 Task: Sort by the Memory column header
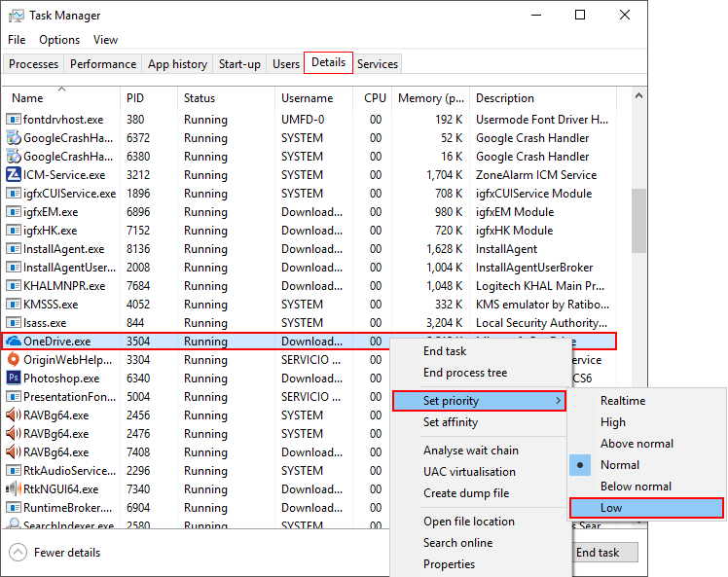coord(431,98)
